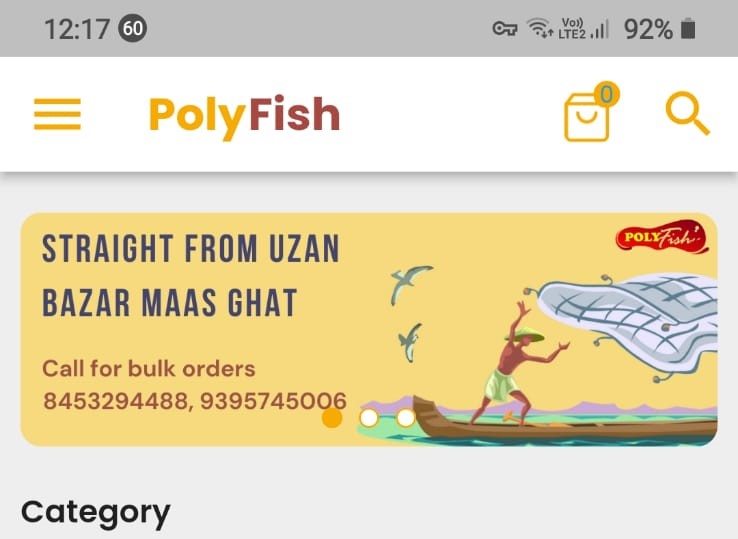Select the first carousel dot indicator
Viewport: 738px width, 539px height.
332,418
